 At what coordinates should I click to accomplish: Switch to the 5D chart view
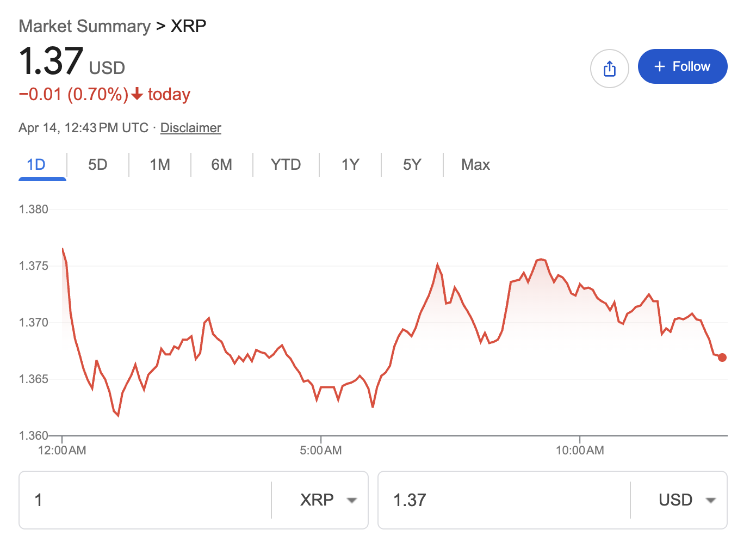[x=97, y=164]
